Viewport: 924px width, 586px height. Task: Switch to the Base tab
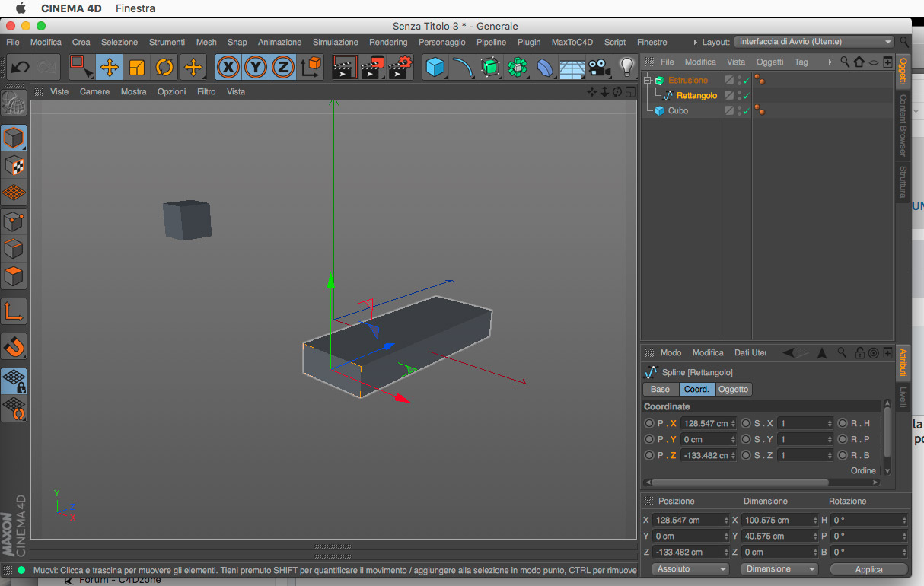[661, 389]
